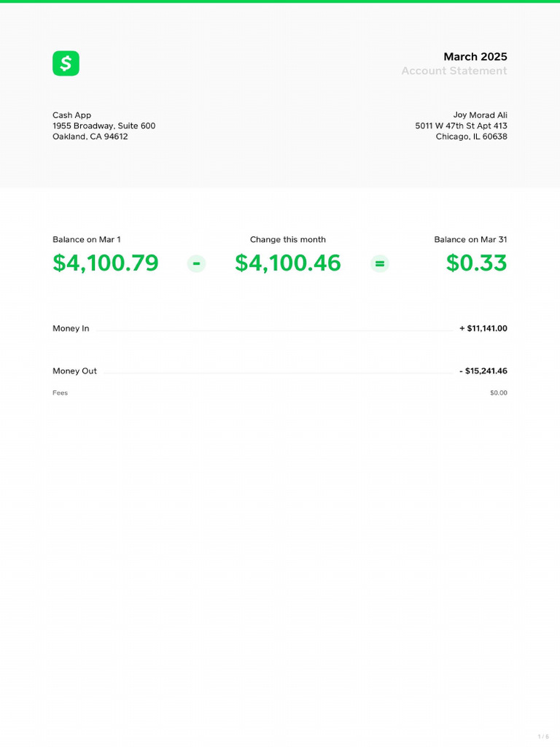This screenshot has width=560, height=747.
Task: Click the name Joy Morad Ali
Action: [480, 115]
